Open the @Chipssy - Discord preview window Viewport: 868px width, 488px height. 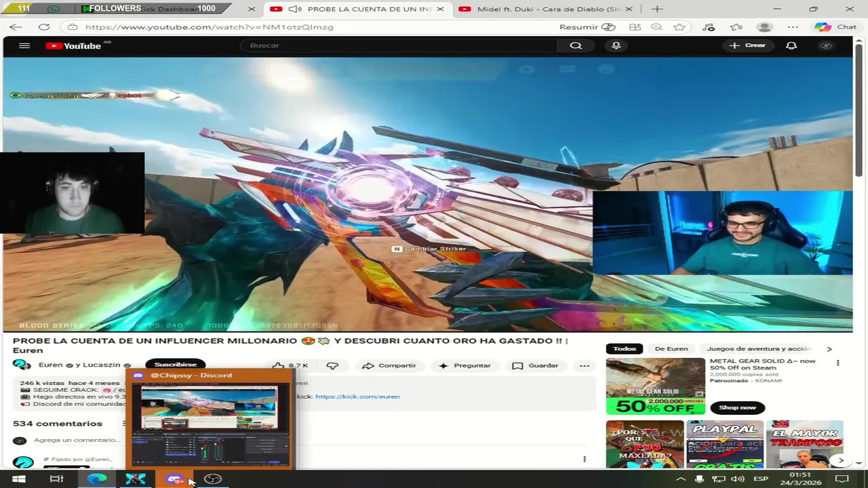(x=210, y=419)
